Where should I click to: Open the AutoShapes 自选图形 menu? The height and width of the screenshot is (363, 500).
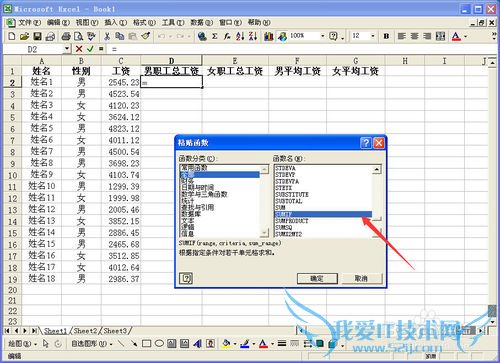[92, 343]
